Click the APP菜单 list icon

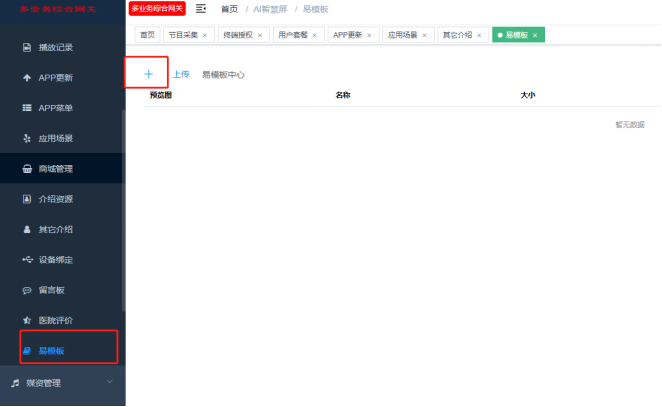pos(26,108)
